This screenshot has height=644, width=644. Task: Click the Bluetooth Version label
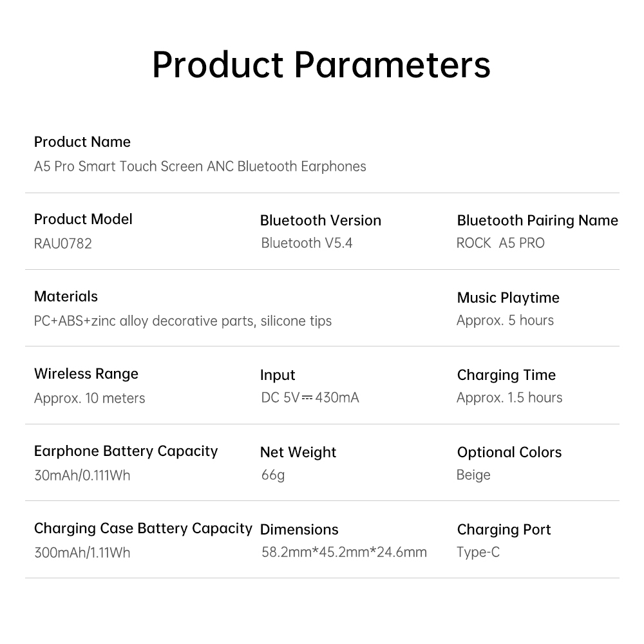[x=321, y=220]
